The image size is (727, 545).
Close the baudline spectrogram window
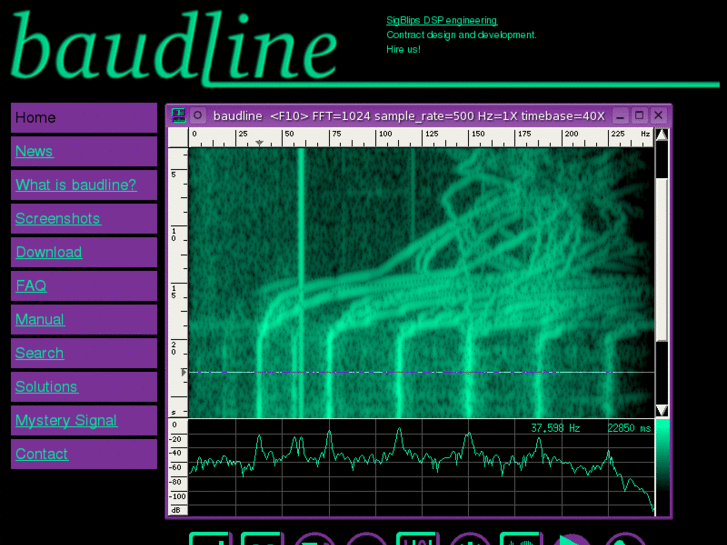tap(658, 116)
